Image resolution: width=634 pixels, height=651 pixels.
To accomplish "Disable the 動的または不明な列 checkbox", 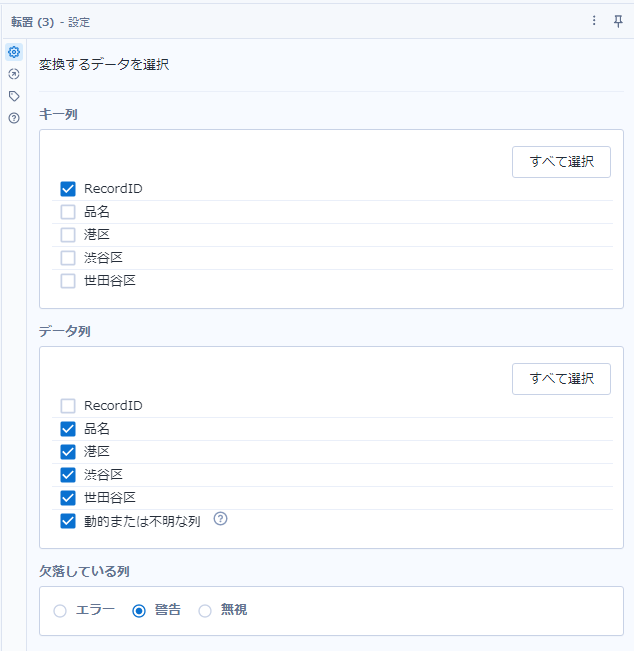I will (68, 520).
